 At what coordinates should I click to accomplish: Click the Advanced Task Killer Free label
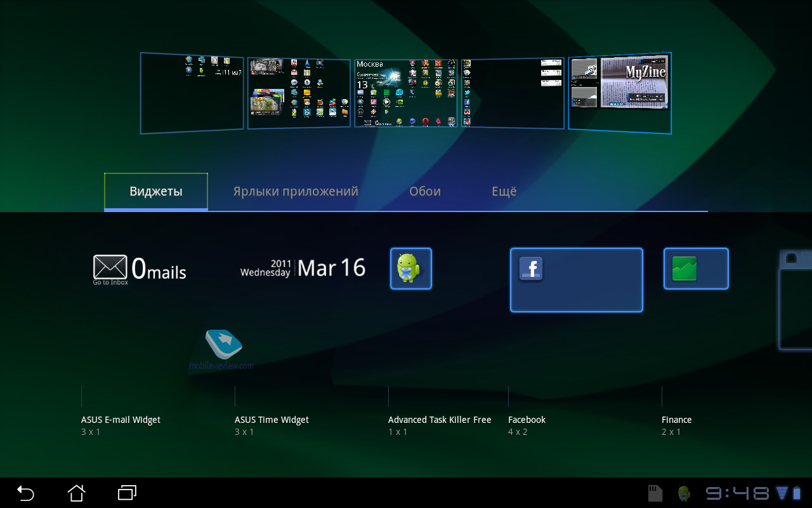point(440,420)
